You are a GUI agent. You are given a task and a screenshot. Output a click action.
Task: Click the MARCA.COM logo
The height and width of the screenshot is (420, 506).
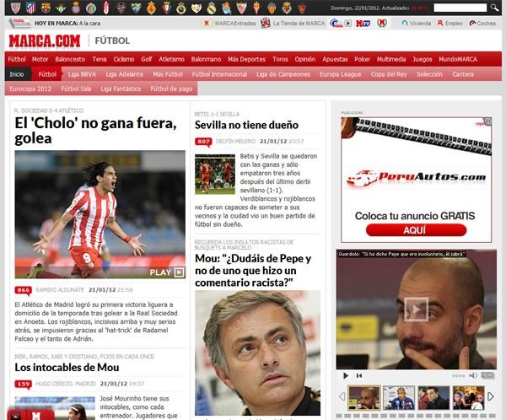click(x=44, y=40)
